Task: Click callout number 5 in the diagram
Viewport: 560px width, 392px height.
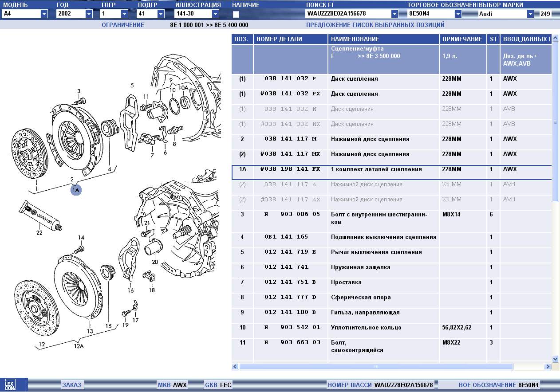Action: 131,85
